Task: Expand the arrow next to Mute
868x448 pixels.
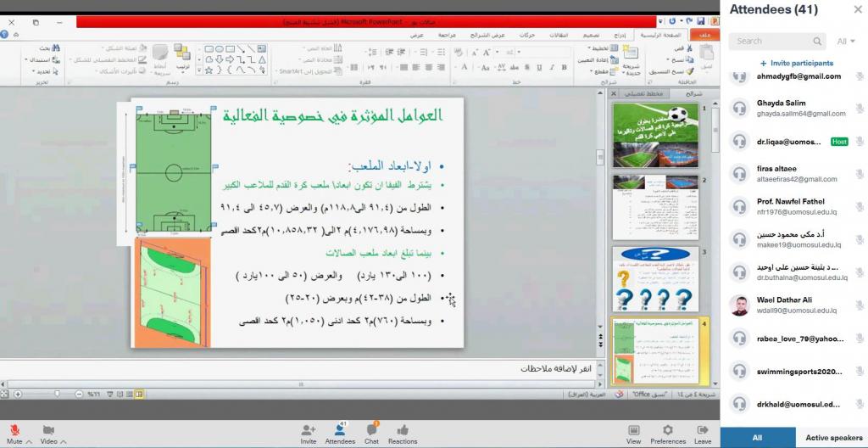Action: tap(29, 442)
